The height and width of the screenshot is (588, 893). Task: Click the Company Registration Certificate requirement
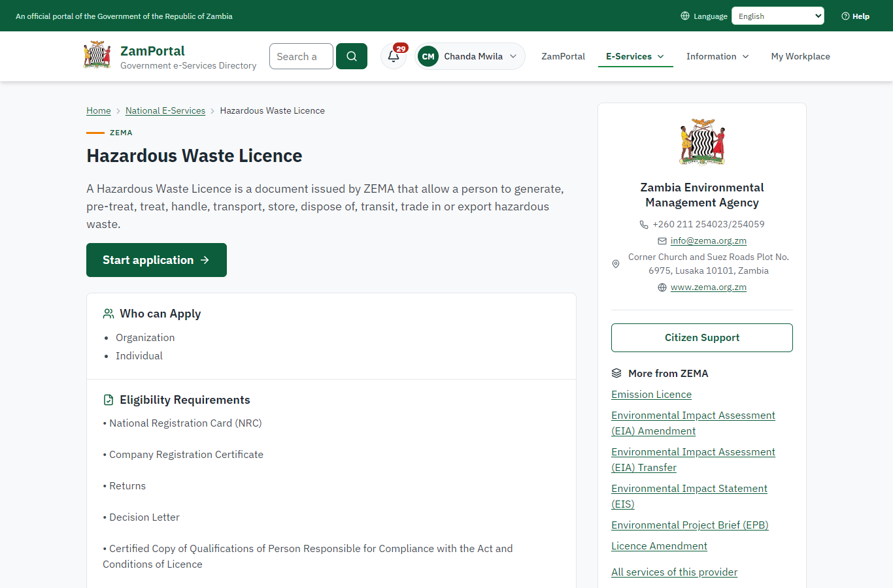pos(183,455)
